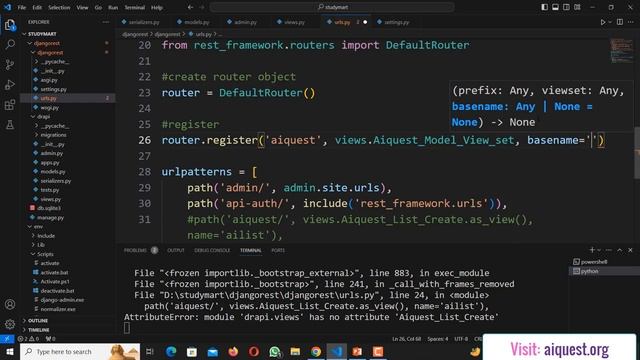This screenshot has width=640, height=360.
Task: Maximize the terminal panel size
Action: click(x=620, y=250)
